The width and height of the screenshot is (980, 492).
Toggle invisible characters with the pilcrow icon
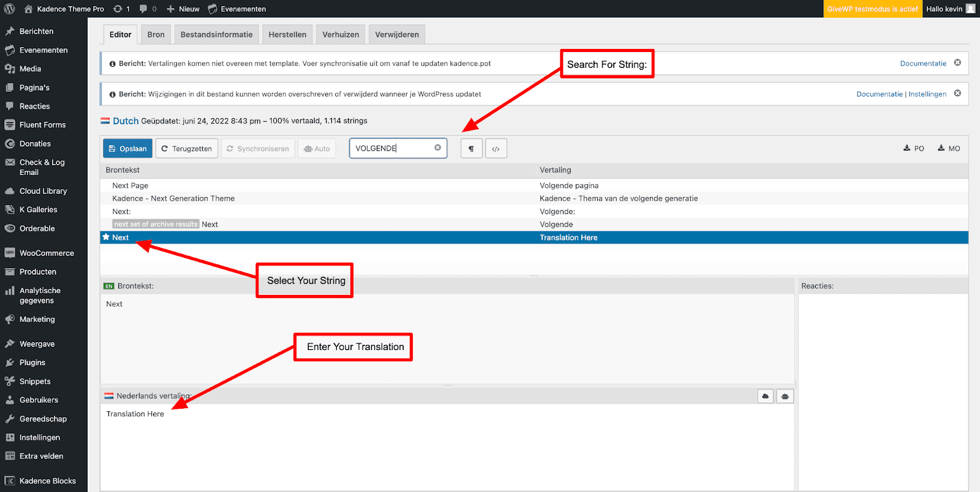coord(471,149)
